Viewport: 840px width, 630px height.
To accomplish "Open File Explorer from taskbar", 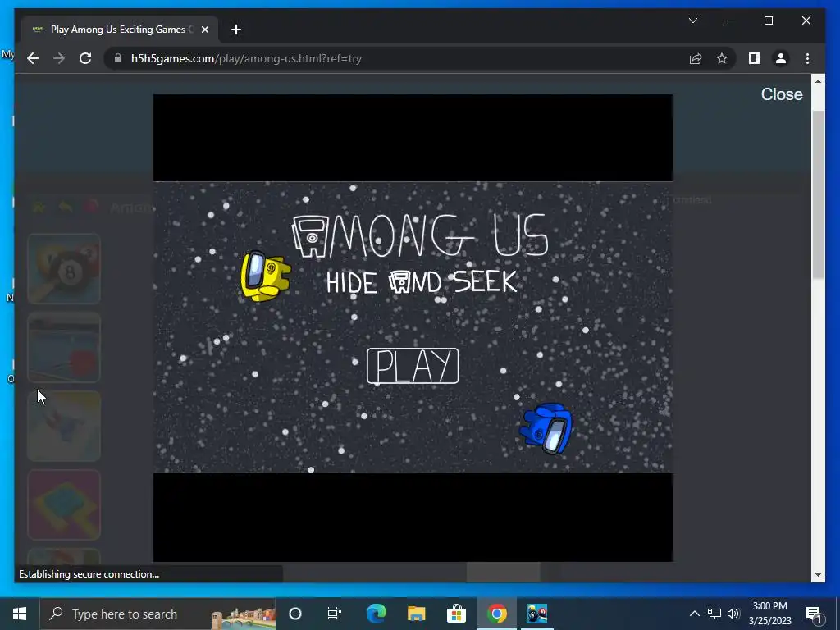I will tap(416, 614).
